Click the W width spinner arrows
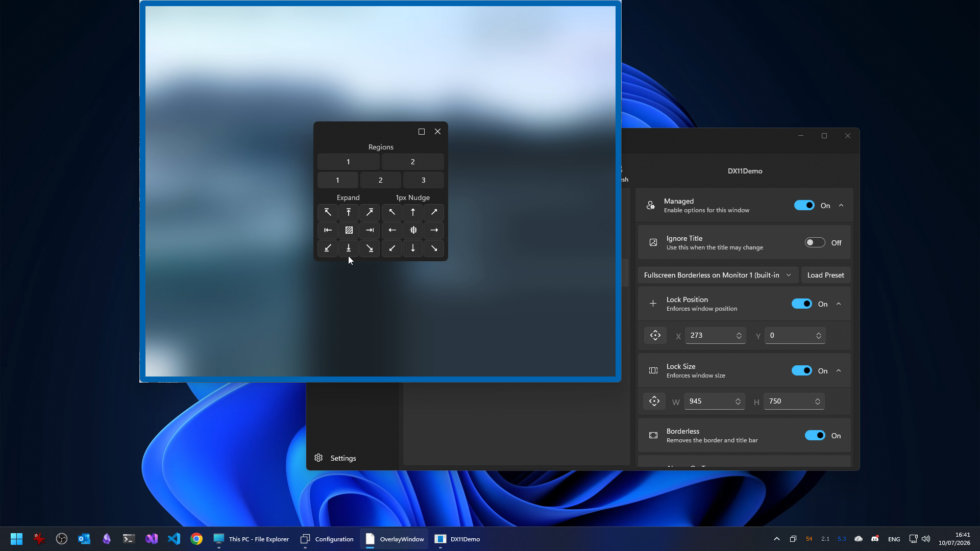The width and height of the screenshot is (980, 551). pos(738,402)
